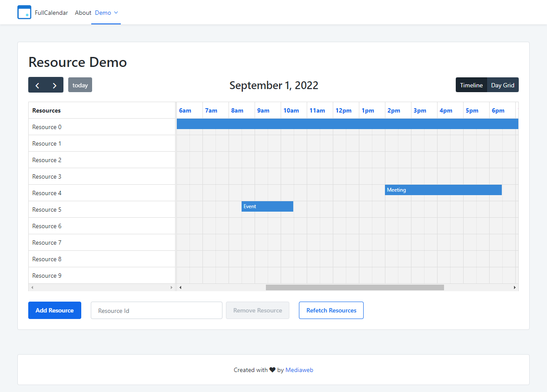
Task: Click the 12pm time header
Action: (x=343, y=110)
